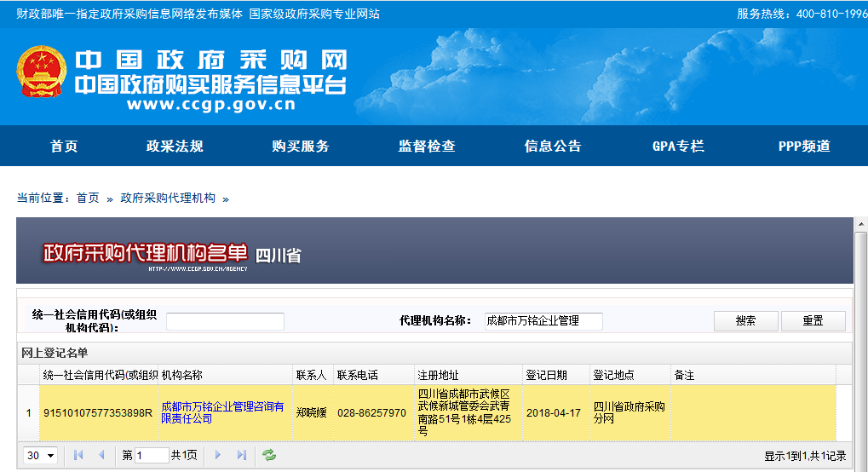The height and width of the screenshot is (472, 868).
Task: Click the 代理机构名称 text field
Action: 543,321
